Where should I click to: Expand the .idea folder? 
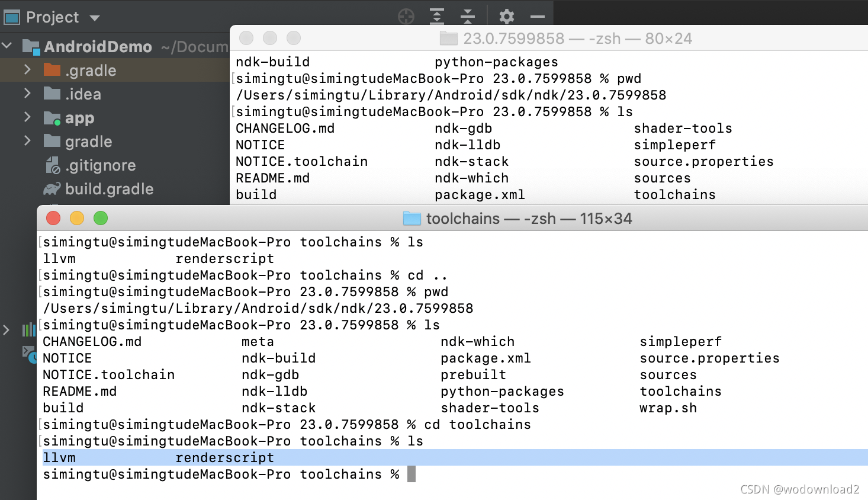(27, 94)
